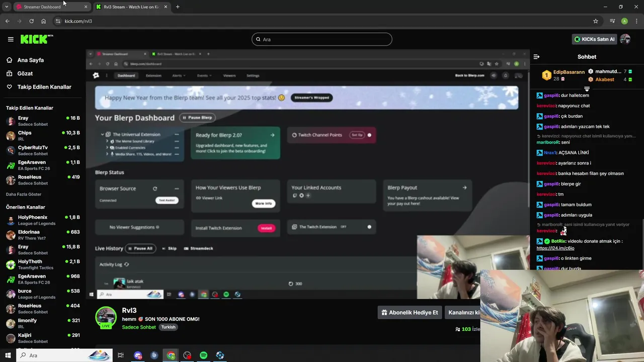Toggle Twitch Channel Points switch in stream
This screenshot has width=644, height=362.
(369, 135)
